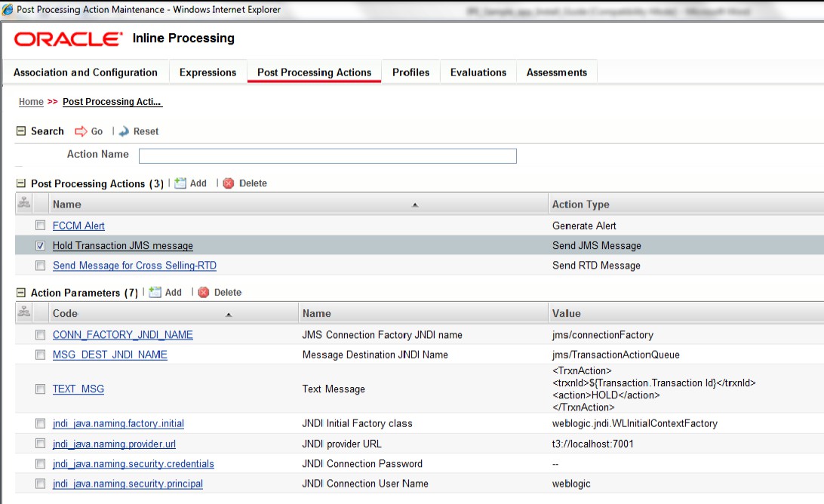Switch to the Evaluations tab
Screen dimensions: 824x504
478,72
